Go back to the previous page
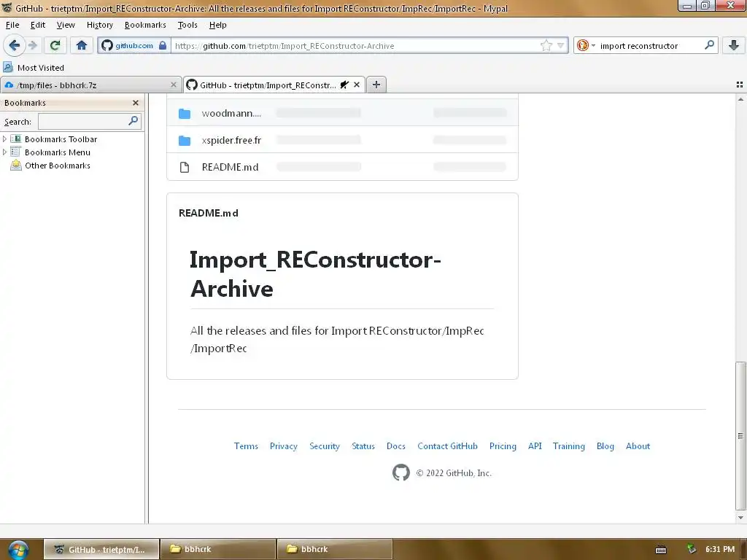This screenshot has height=560, width=747. [x=15, y=45]
